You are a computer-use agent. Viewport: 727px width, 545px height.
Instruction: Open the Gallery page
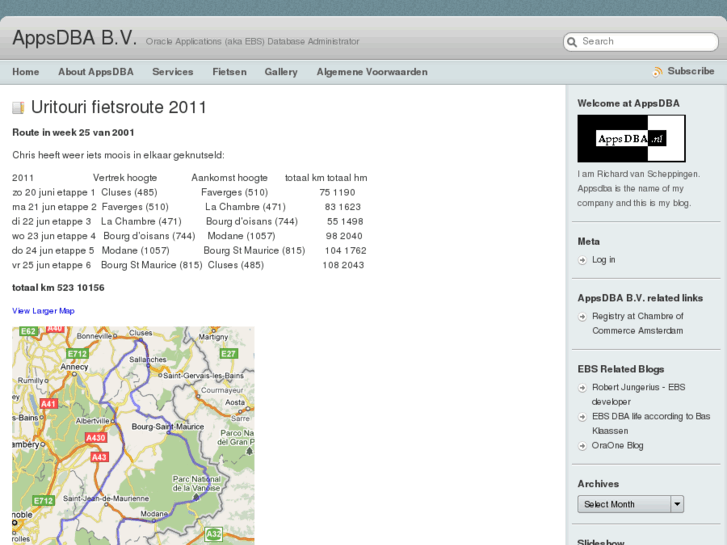pos(281,72)
